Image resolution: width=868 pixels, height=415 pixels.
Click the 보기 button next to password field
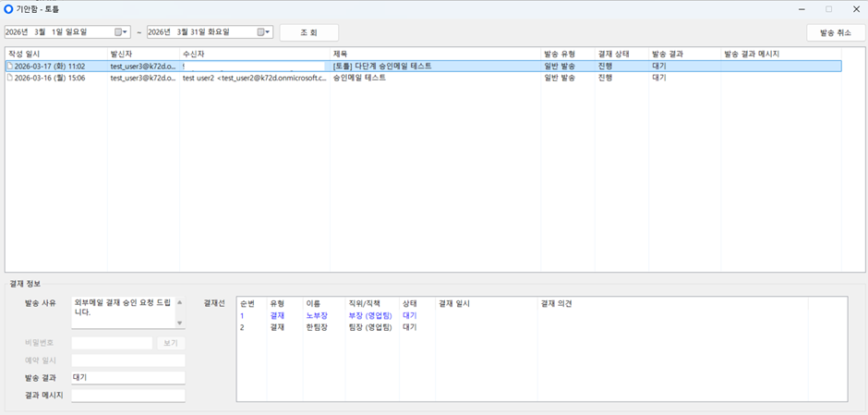click(171, 343)
